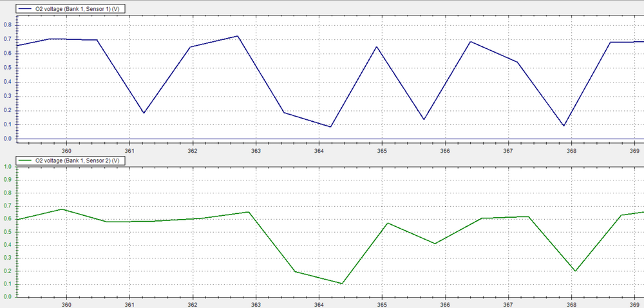Click the 0.1 voltage label on the blue graph axis
This screenshot has height=308, width=644.
click(7, 124)
